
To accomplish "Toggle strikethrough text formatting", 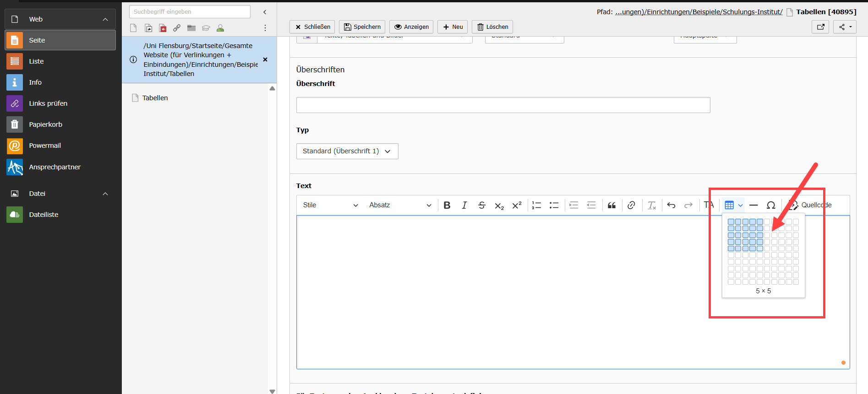I will [481, 205].
